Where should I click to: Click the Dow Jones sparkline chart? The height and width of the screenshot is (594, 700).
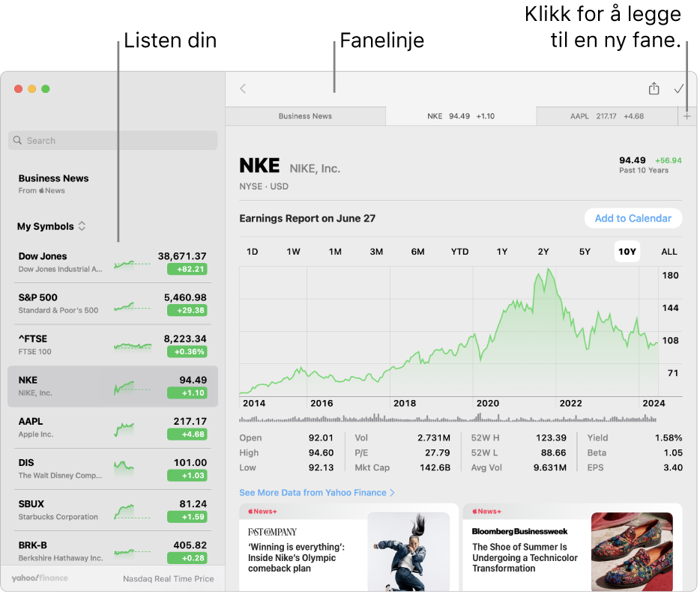tap(132, 264)
